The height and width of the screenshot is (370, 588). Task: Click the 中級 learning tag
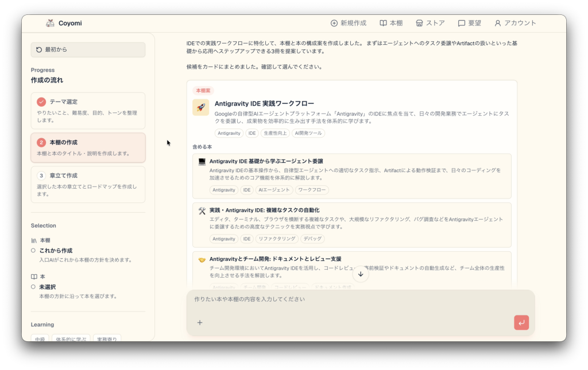pyautogui.click(x=40, y=339)
